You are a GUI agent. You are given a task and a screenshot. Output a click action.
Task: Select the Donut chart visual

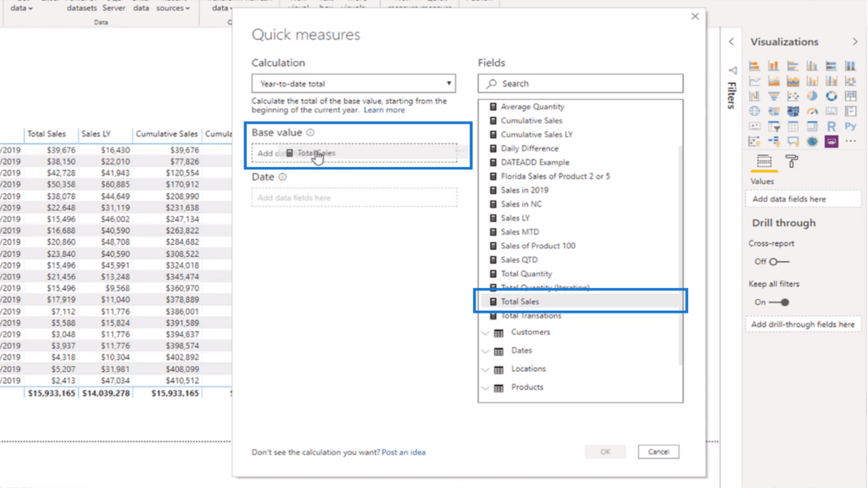tap(832, 97)
